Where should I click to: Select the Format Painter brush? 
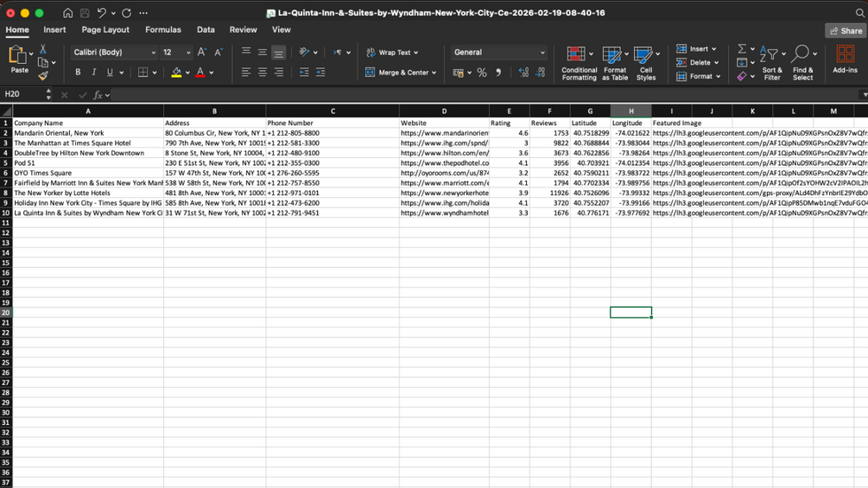tap(43, 76)
